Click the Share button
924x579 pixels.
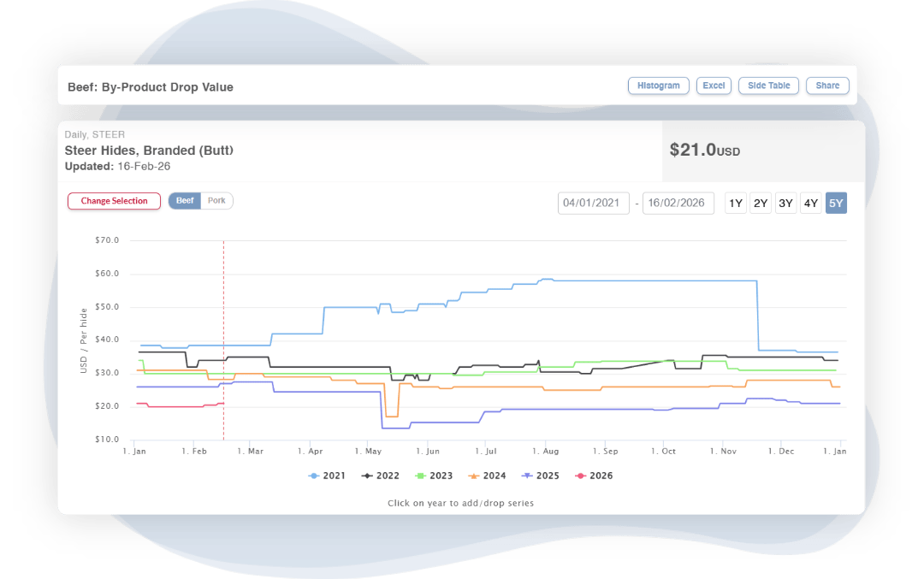(x=827, y=86)
